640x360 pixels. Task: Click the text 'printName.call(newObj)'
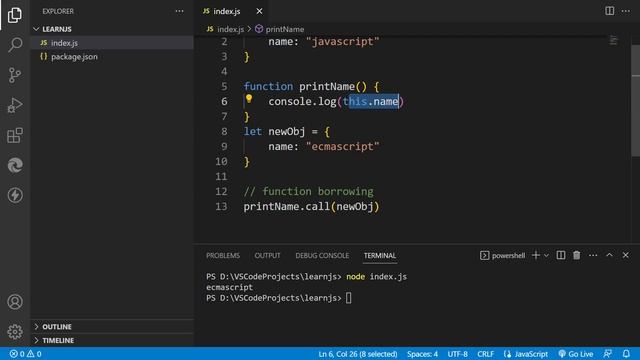(311, 207)
